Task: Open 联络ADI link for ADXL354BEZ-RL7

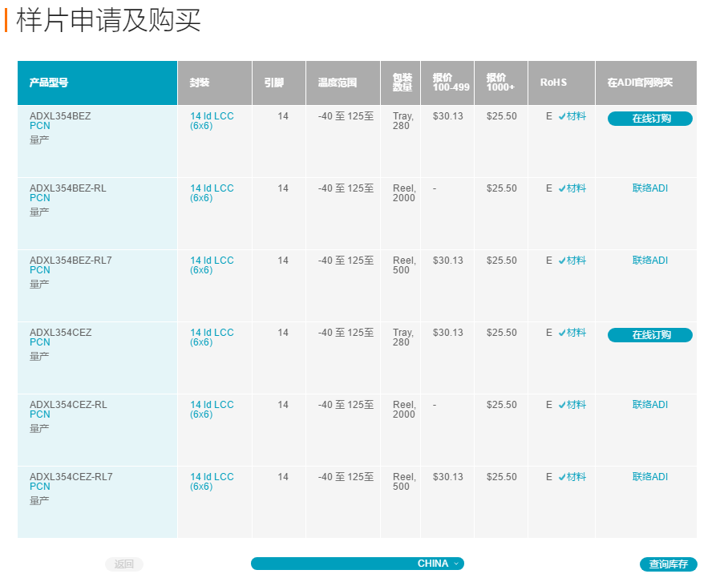Action: click(x=650, y=260)
